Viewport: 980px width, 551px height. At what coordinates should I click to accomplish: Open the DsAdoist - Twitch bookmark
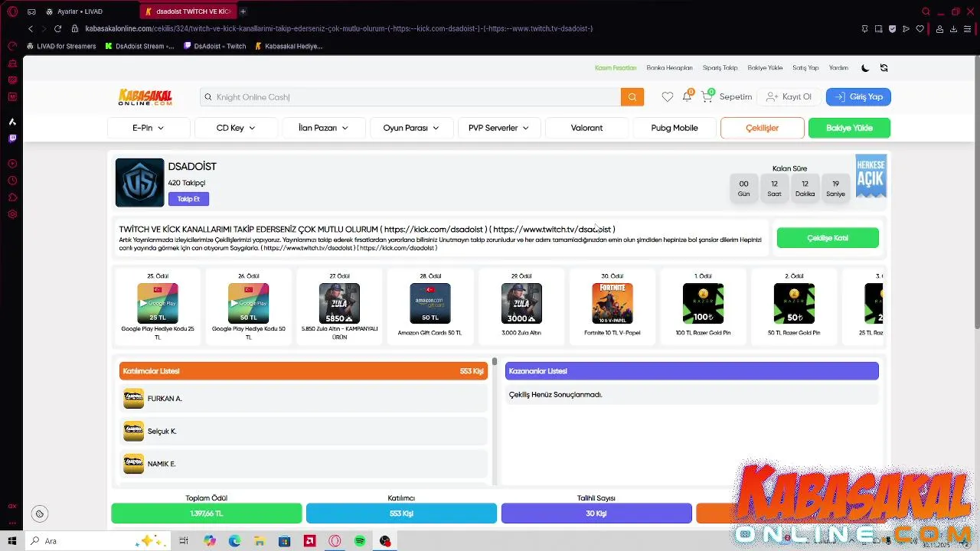coord(215,46)
